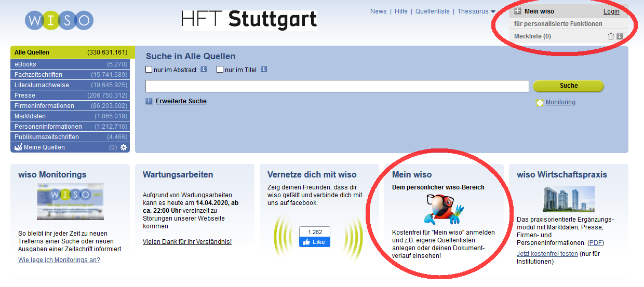Click the Mein wiso card heading
Image resolution: width=644 pixels, height=287 pixels.
412,174
